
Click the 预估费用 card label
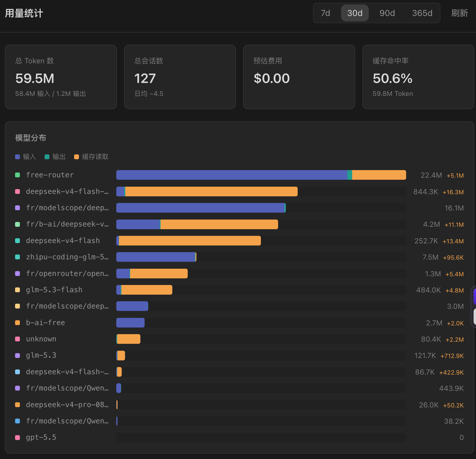point(268,61)
